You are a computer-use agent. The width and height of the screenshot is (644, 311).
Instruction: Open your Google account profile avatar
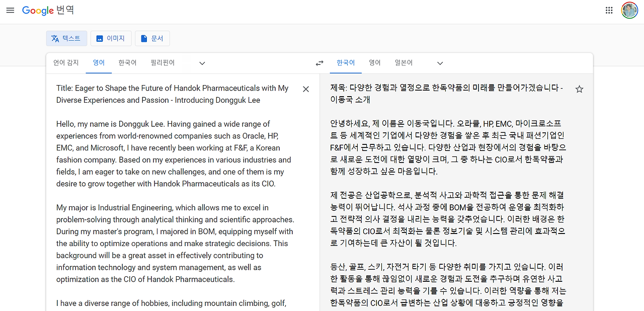(629, 10)
